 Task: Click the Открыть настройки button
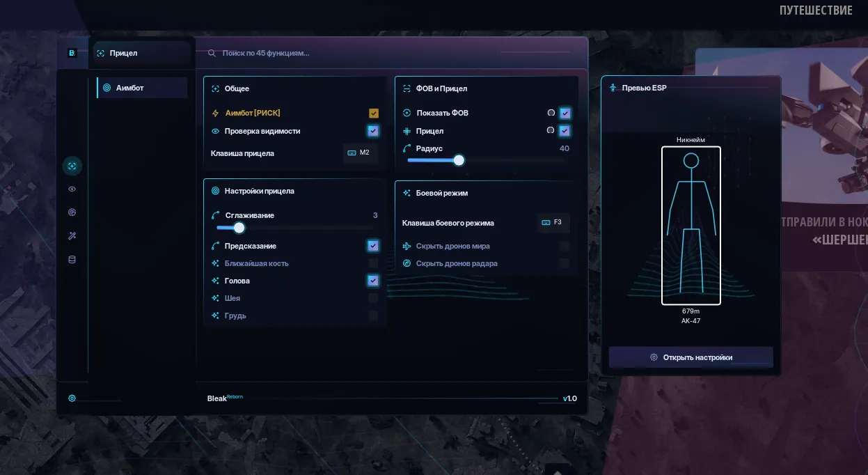point(691,357)
